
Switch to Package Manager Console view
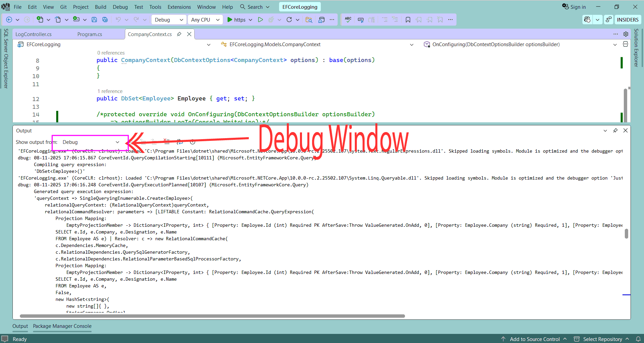(x=62, y=326)
